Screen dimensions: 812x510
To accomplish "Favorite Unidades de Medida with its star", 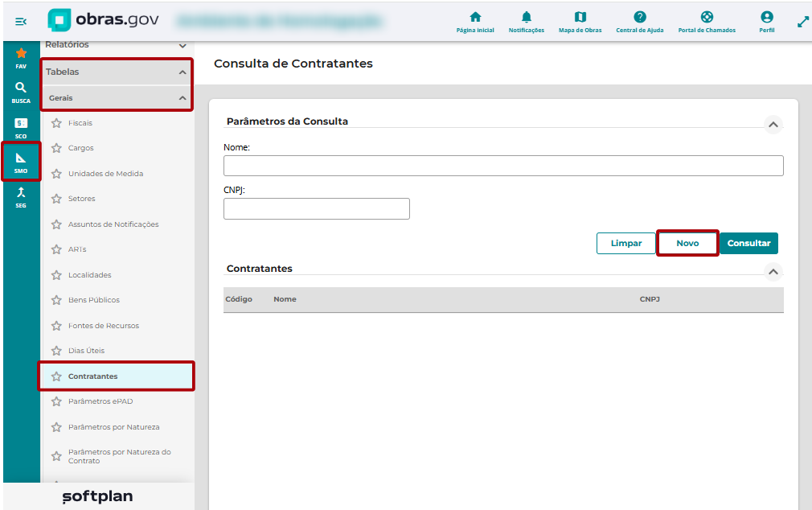I will pyautogui.click(x=56, y=174).
